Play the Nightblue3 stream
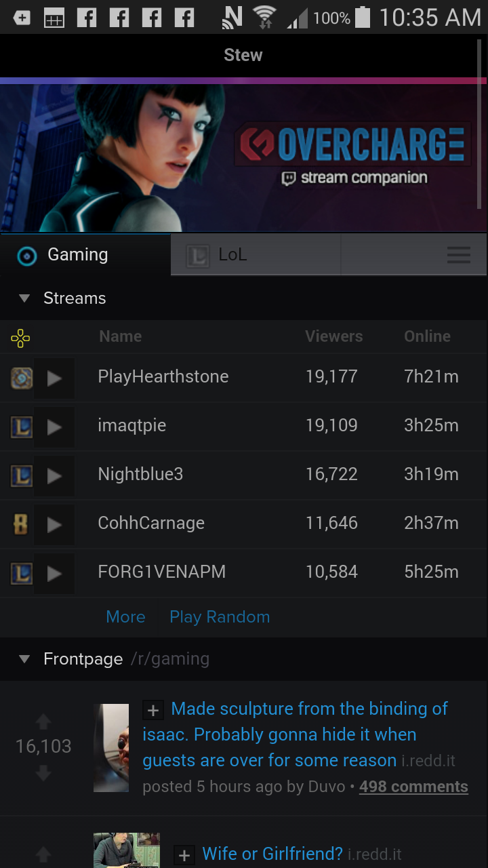Screen dimensions: 488x868 [54, 475]
